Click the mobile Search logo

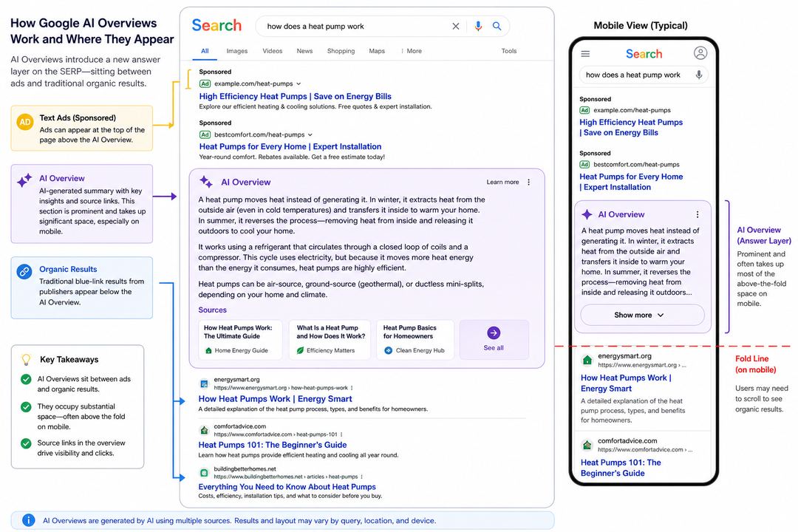(x=644, y=53)
